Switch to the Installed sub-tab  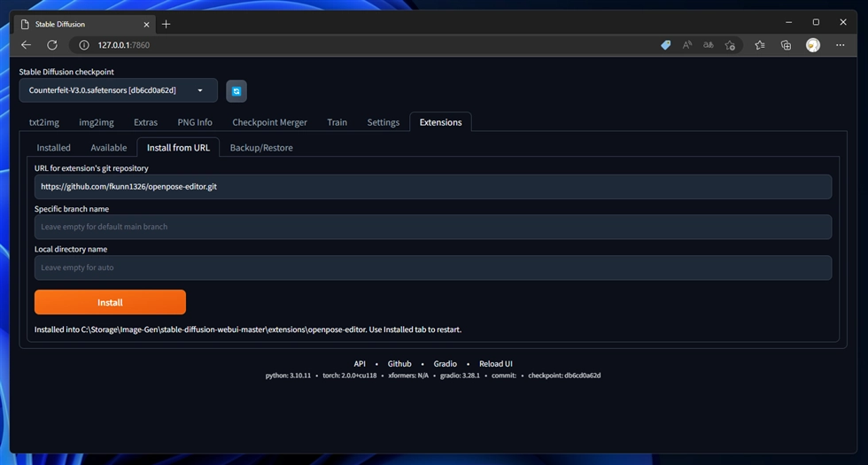point(54,148)
